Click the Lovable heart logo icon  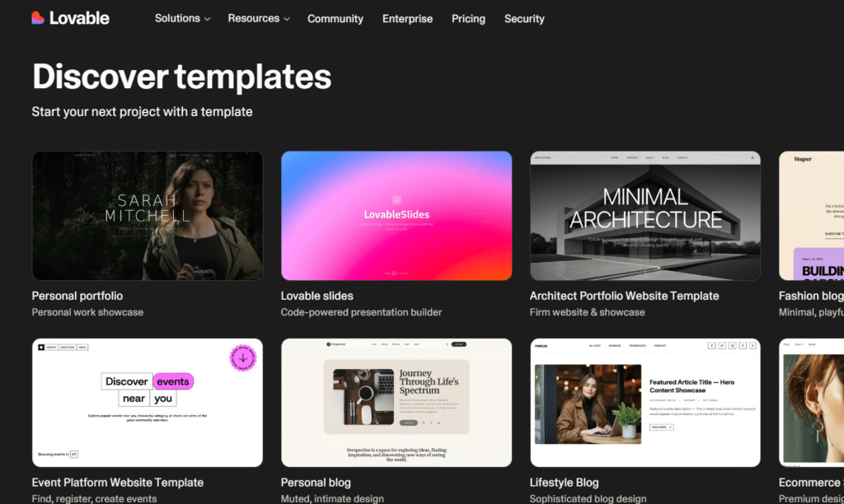tap(38, 18)
